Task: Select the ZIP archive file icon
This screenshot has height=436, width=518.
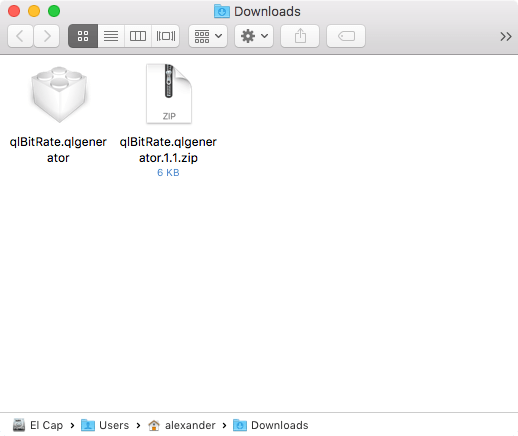Action: pyautogui.click(x=169, y=94)
